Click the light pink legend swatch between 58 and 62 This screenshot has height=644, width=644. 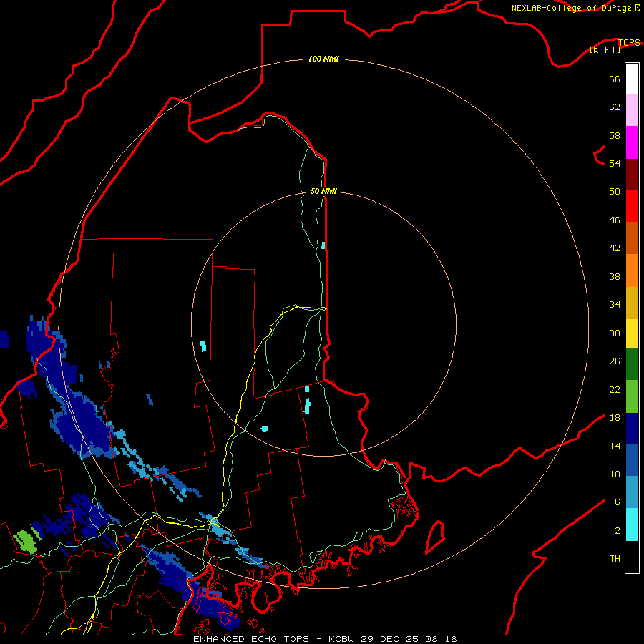(632, 109)
